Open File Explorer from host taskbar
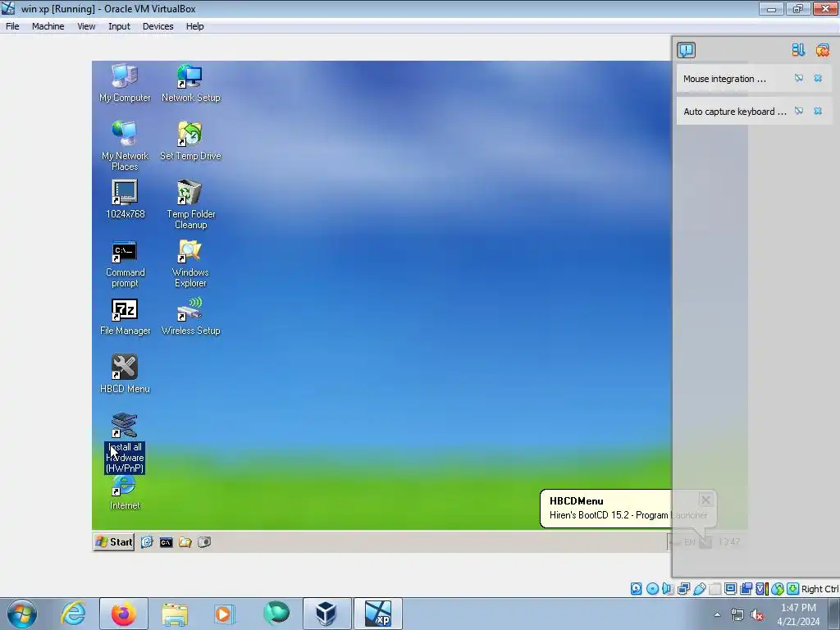The image size is (840, 630). point(175,614)
